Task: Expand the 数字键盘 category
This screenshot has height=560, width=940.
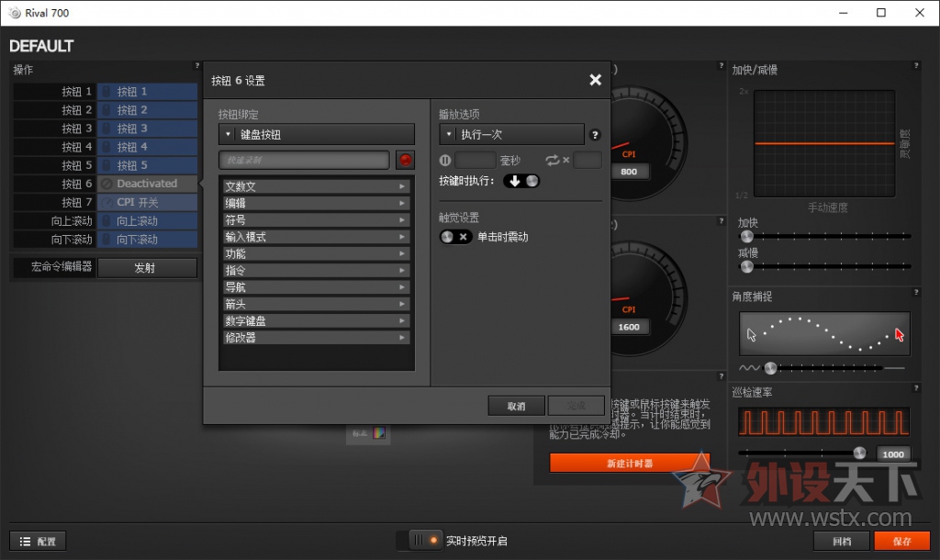Action: [x=316, y=320]
